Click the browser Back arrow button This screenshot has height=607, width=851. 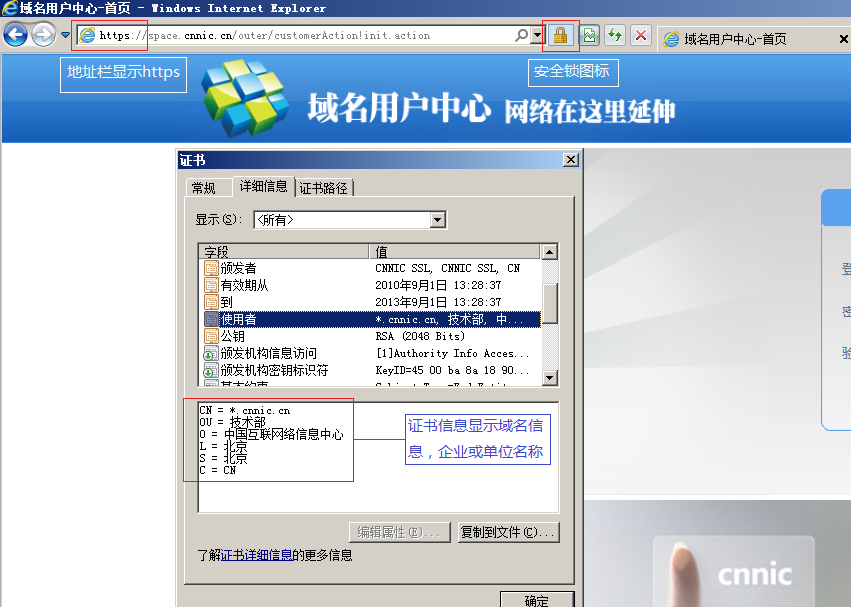15,35
